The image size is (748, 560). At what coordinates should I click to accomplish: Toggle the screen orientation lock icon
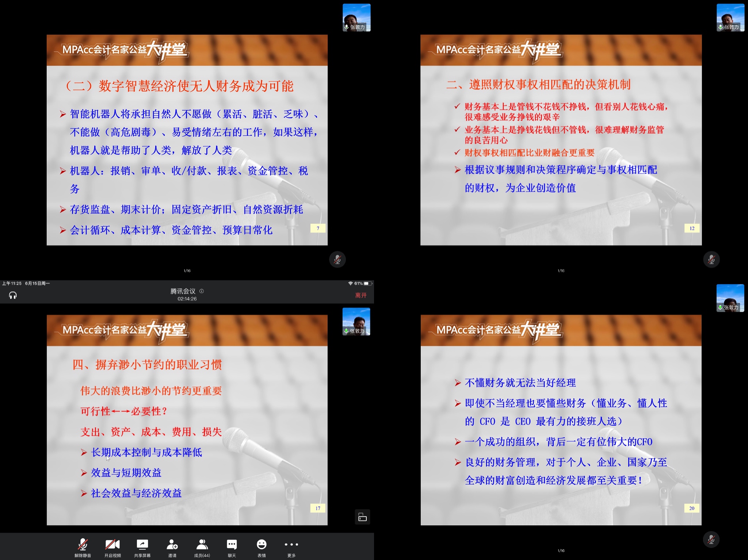(x=362, y=517)
